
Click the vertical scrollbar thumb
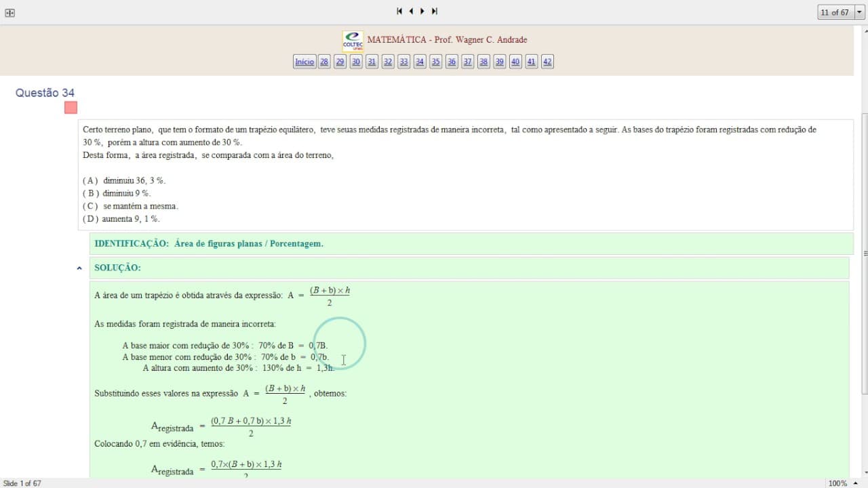click(864, 253)
